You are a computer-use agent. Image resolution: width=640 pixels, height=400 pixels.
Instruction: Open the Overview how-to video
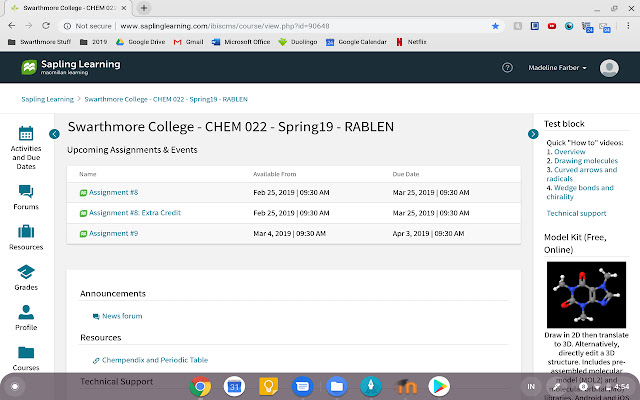click(x=569, y=152)
